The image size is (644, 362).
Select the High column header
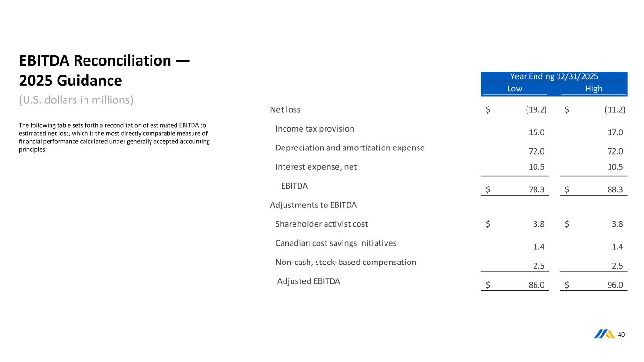594,89
